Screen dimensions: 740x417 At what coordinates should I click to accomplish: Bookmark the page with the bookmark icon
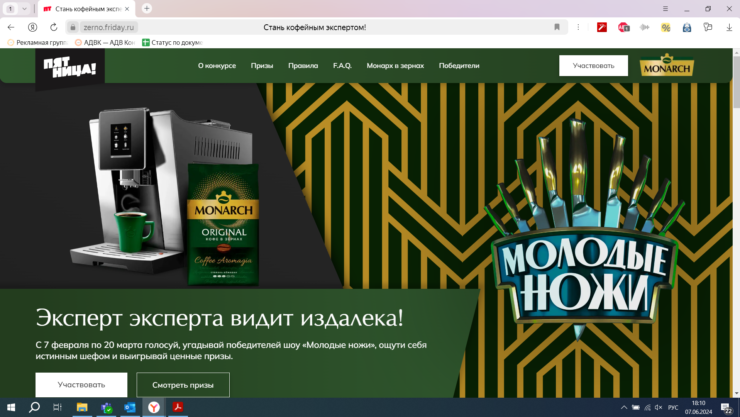pyautogui.click(x=557, y=27)
